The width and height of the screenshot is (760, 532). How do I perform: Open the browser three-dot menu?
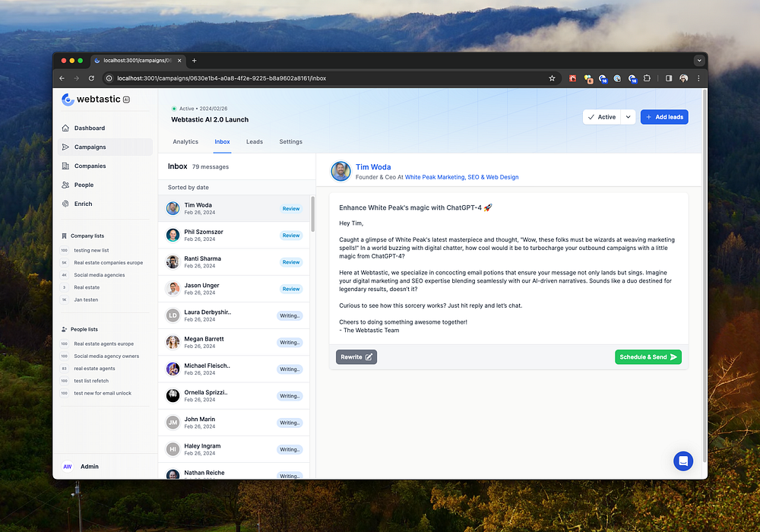tap(698, 78)
